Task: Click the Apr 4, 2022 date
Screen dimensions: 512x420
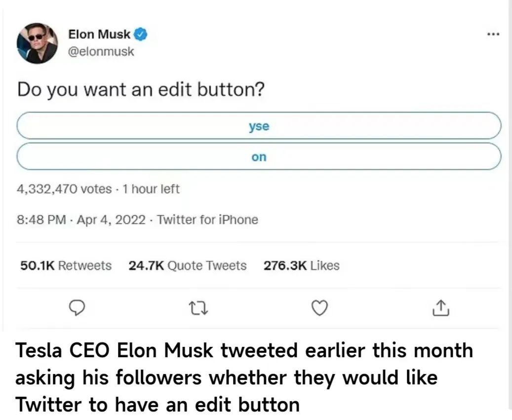Action: click(111, 220)
